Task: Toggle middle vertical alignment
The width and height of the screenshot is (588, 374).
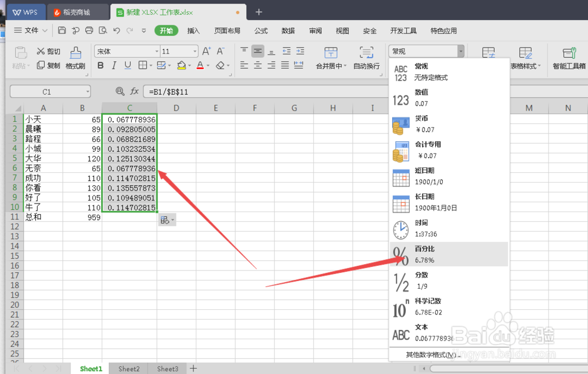Action: [258, 51]
